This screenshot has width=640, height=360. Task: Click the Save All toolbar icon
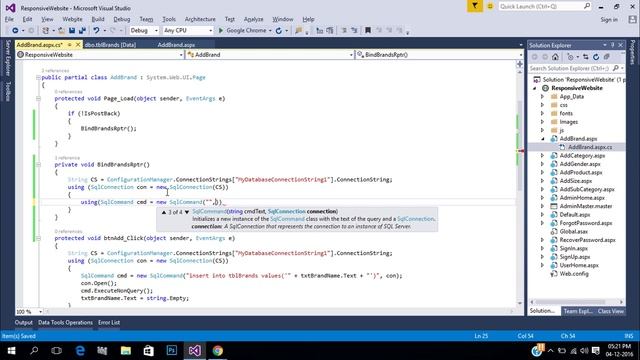(82, 31)
